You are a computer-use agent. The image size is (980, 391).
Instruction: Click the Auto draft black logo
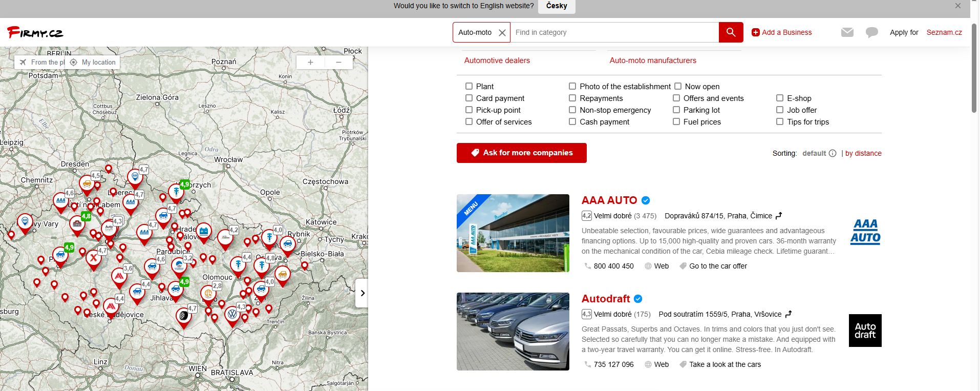pyautogui.click(x=865, y=331)
